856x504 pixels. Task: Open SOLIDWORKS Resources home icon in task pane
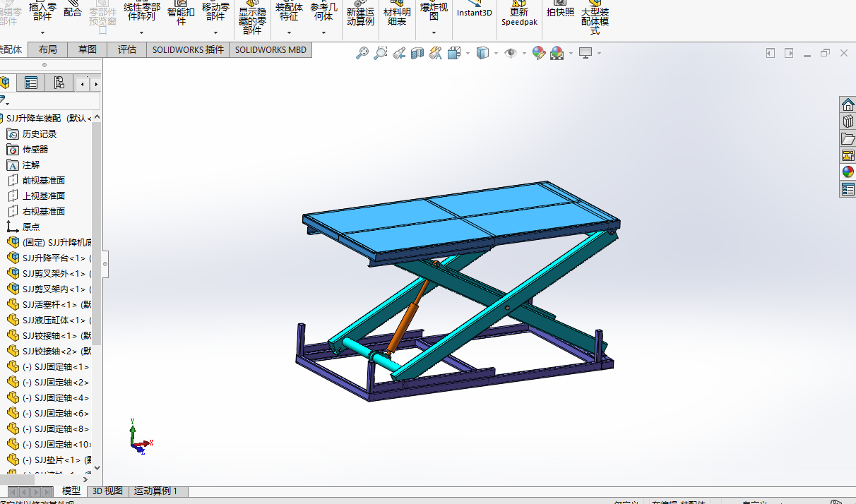pos(848,104)
